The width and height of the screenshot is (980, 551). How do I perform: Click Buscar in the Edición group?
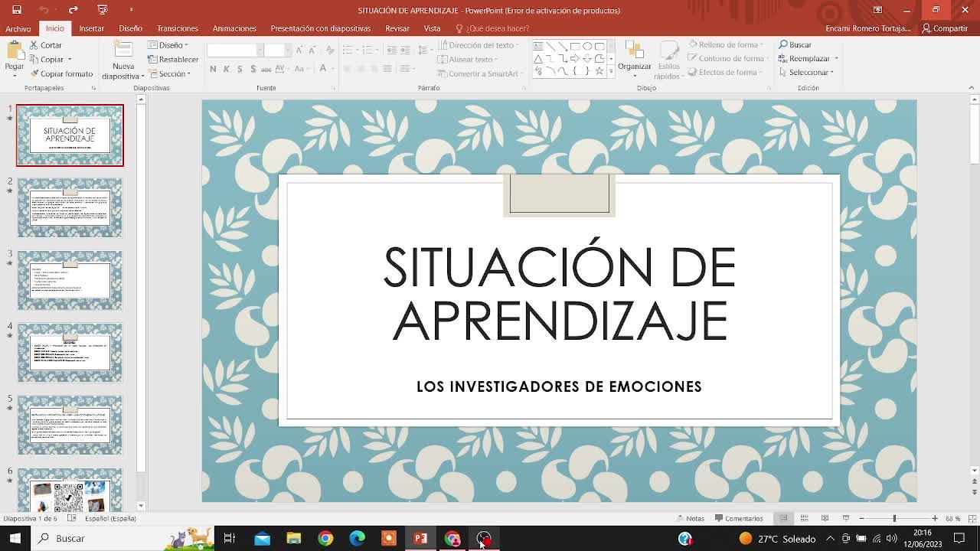point(795,45)
